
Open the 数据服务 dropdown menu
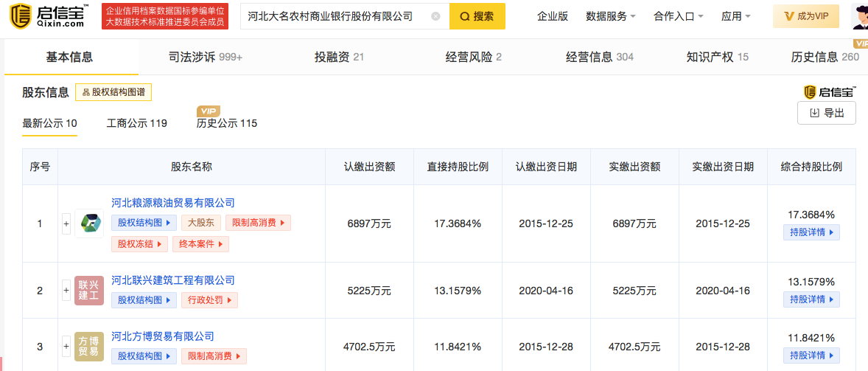(611, 16)
